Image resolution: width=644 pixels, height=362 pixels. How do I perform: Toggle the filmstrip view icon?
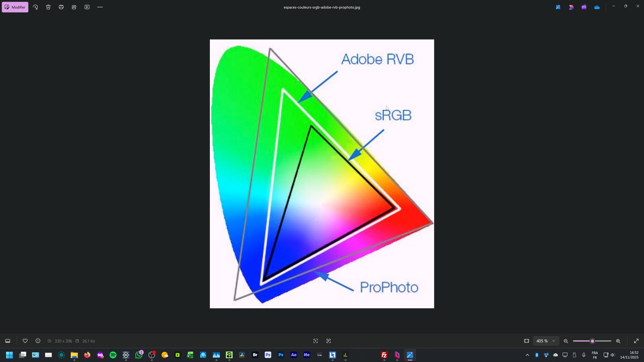(x=8, y=341)
